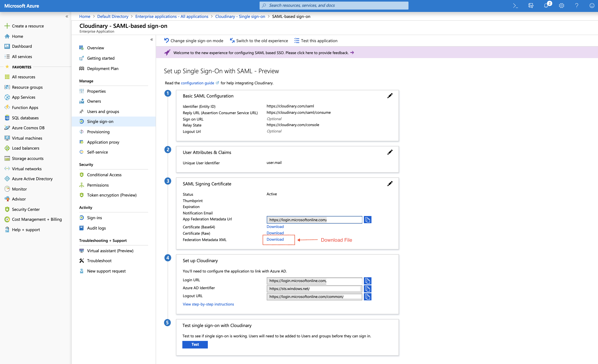The height and width of the screenshot is (364, 598).
Task: Click Switch to the old experience
Action: tap(259, 41)
